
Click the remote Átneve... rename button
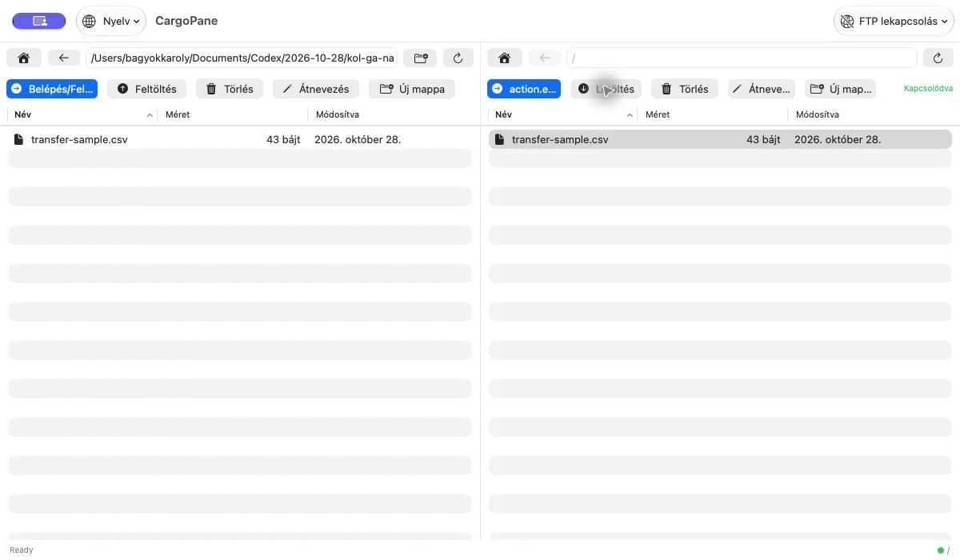click(x=762, y=89)
